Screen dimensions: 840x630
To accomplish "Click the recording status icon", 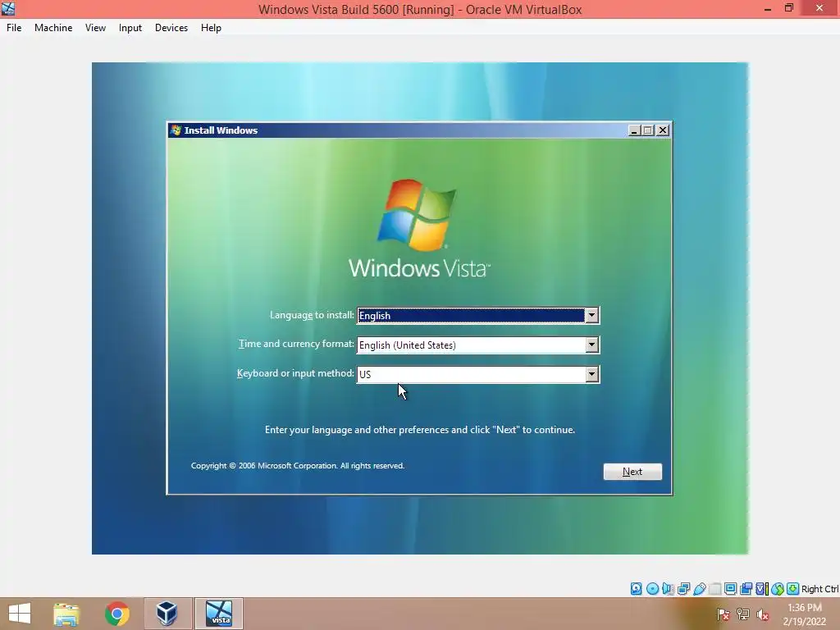I will [x=746, y=589].
